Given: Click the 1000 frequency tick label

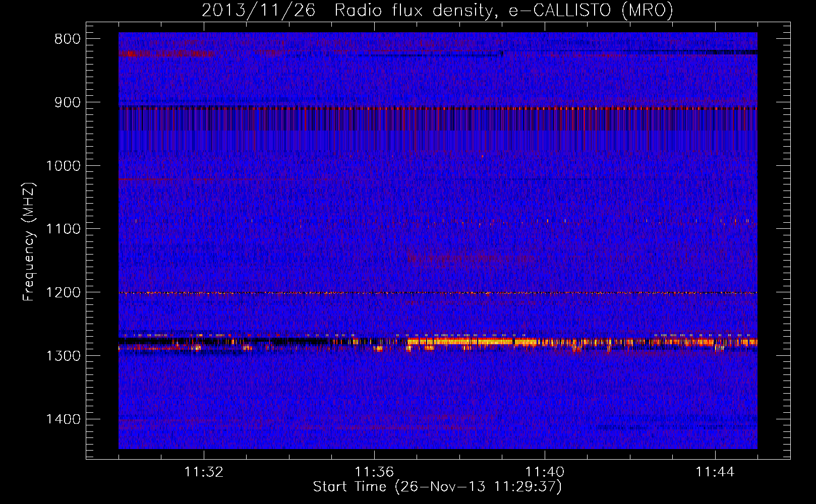Looking at the screenshot, I should point(63,166).
